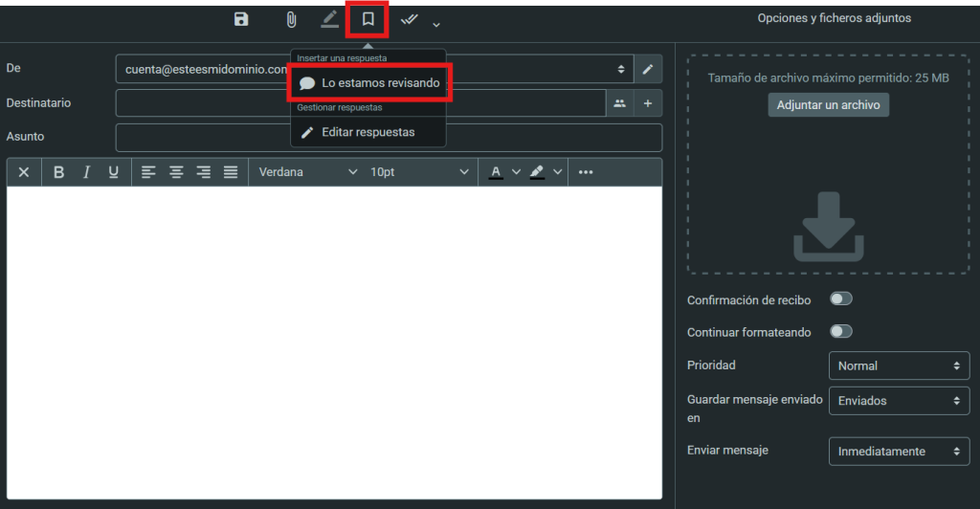Expand the Verdana font family dropdown
Image resolution: width=980 pixels, height=509 pixels.
coord(306,172)
